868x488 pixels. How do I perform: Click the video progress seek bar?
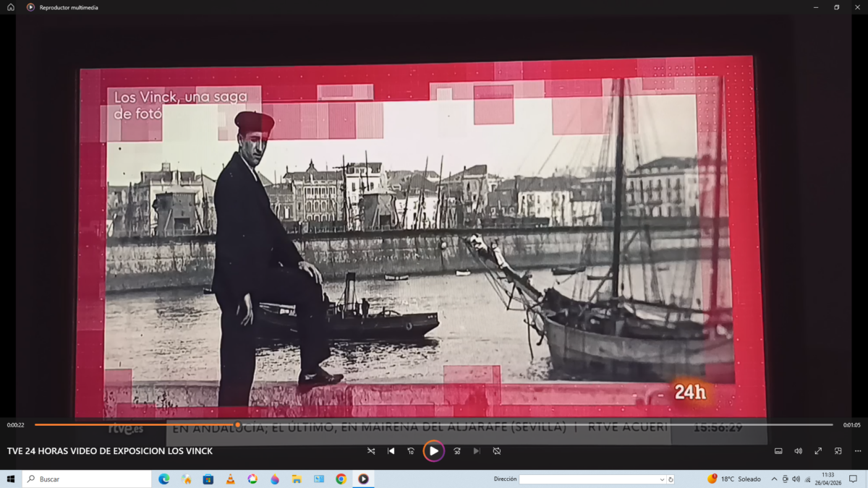point(434,425)
